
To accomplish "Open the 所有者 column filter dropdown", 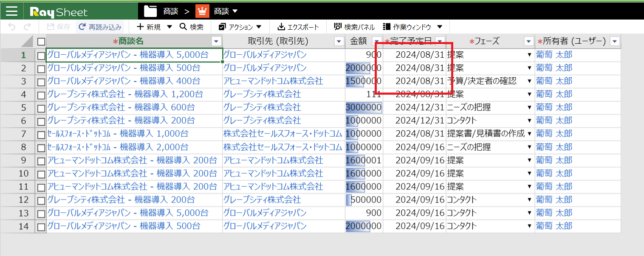I will click(x=615, y=41).
